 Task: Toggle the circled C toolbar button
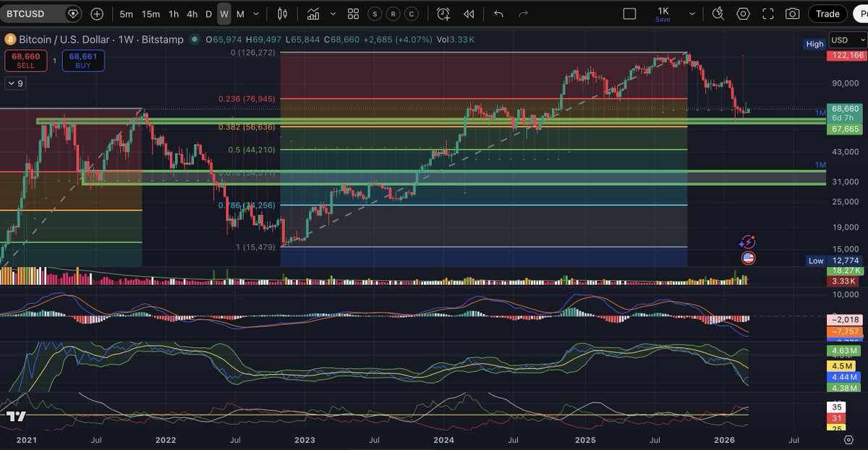[412, 14]
